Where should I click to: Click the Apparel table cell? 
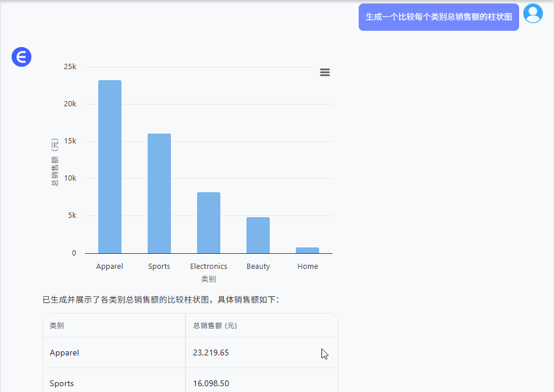(114, 353)
